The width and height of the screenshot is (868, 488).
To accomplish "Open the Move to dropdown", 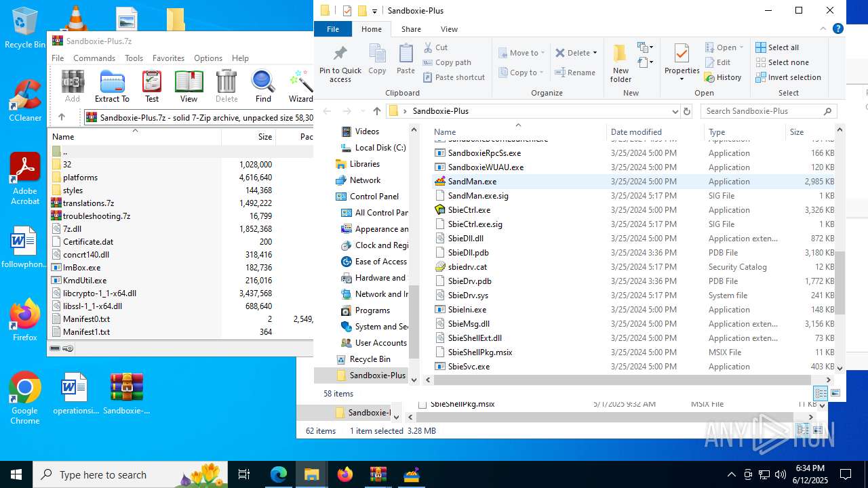I will coord(521,53).
